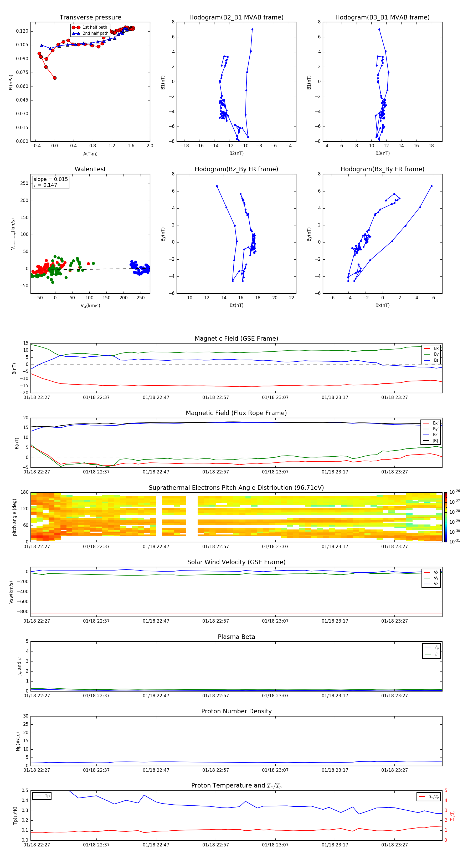Click the "01/18 22:27" tick under temperature panel
The image size is (473, 868).
tap(37, 845)
